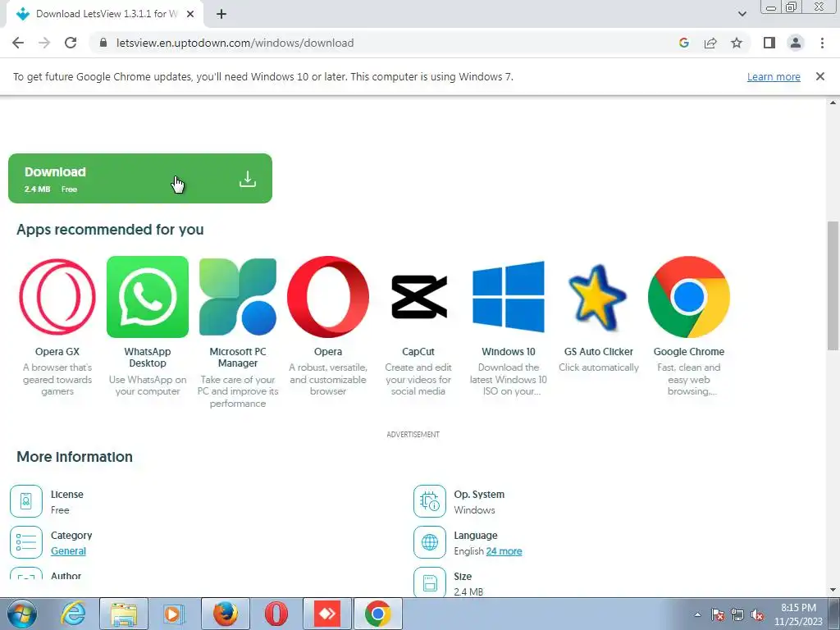Viewport: 840px width, 630px height.
Task: Launch Internet Explorer from the taskbar
Action: tap(73, 614)
